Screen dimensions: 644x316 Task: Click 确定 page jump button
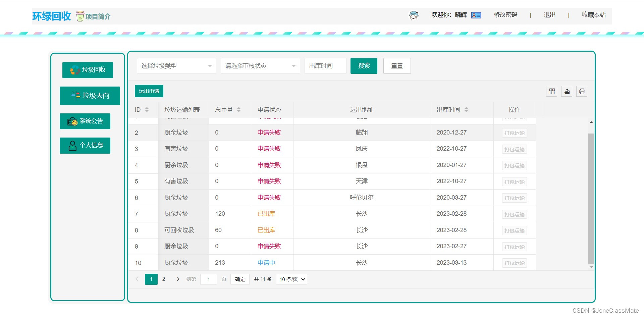tap(240, 279)
